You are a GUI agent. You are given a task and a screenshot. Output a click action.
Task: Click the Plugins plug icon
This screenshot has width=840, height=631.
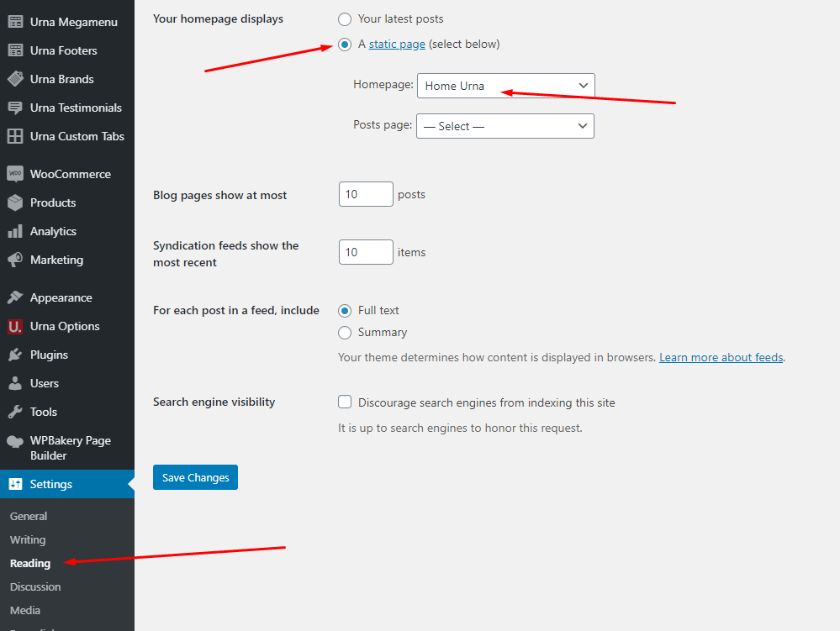[x=15, y=355]
